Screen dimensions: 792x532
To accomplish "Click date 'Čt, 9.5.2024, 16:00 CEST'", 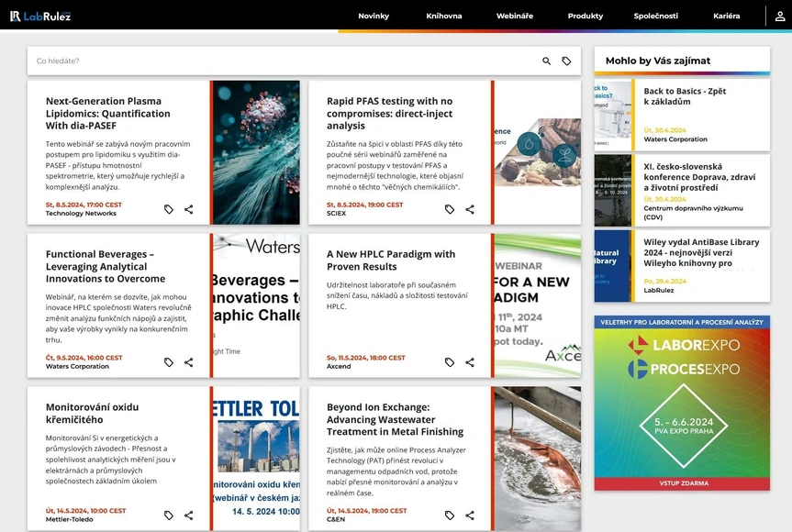I will coord(84,358).
